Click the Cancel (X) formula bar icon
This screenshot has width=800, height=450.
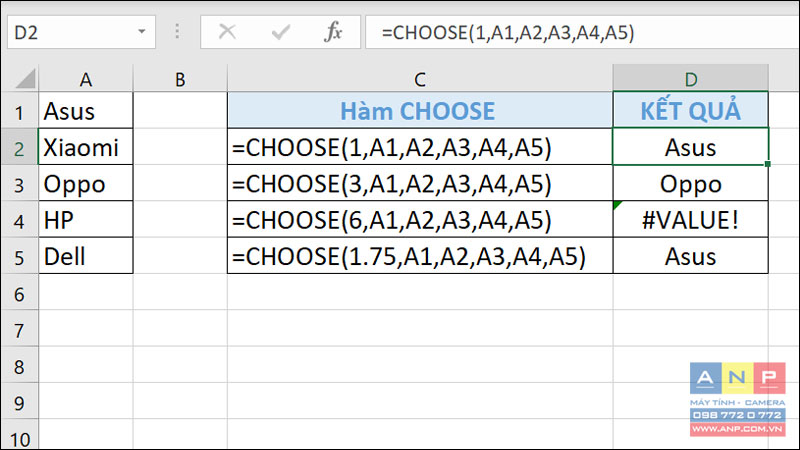click(x=227, y=32)
